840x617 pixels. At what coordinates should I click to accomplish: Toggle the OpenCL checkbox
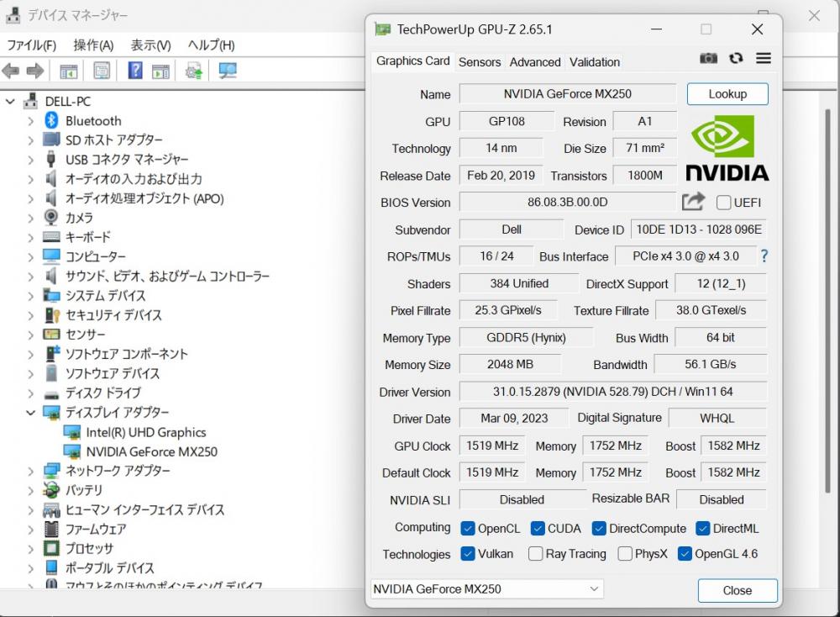pyautogui.click(x=468, y=528)
